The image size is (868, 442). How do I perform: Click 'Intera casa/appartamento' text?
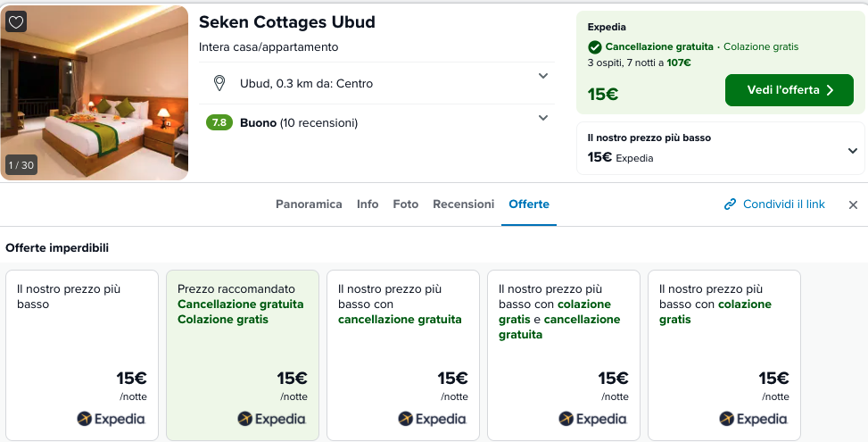269,47
